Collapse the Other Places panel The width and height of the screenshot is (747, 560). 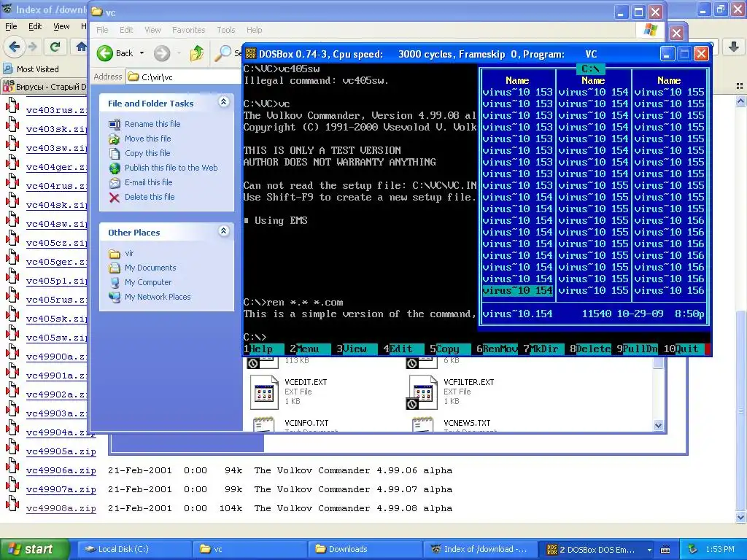(x=223, y=231)
